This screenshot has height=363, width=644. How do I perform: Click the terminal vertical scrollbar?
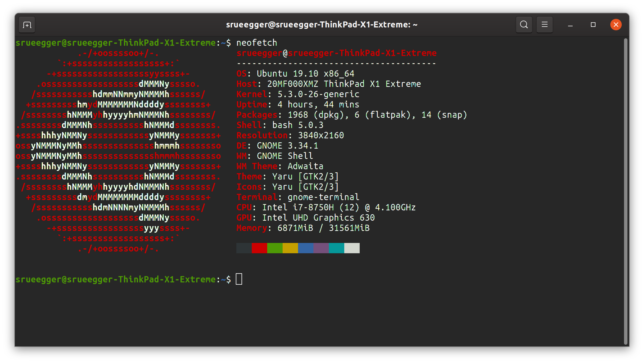625,191
